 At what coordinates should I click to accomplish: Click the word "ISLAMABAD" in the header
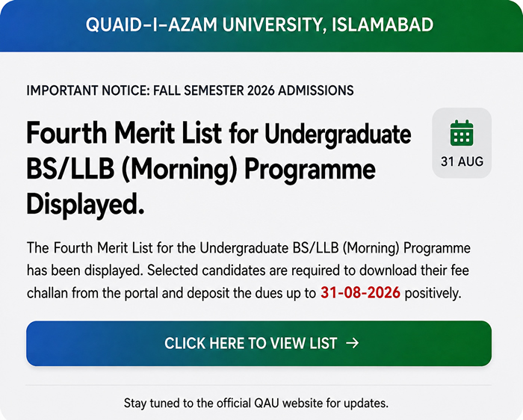pyautogui.click(x=383, y=25)
